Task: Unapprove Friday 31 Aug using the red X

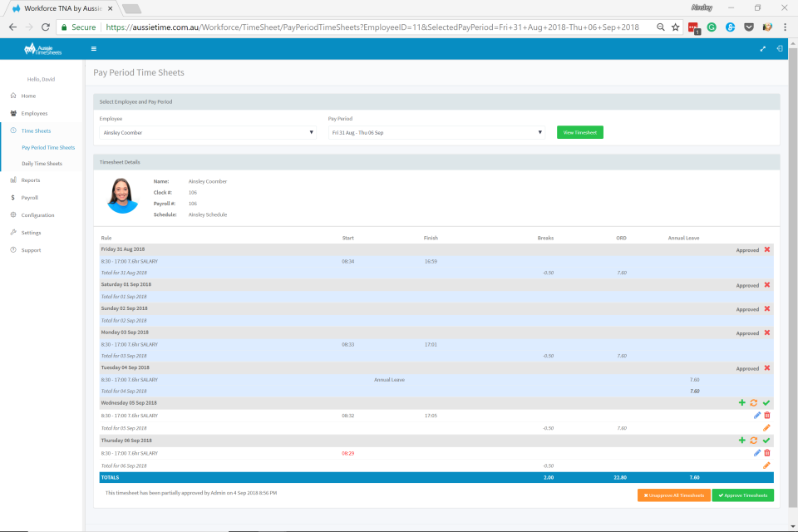Action: [x=766, y=249]
